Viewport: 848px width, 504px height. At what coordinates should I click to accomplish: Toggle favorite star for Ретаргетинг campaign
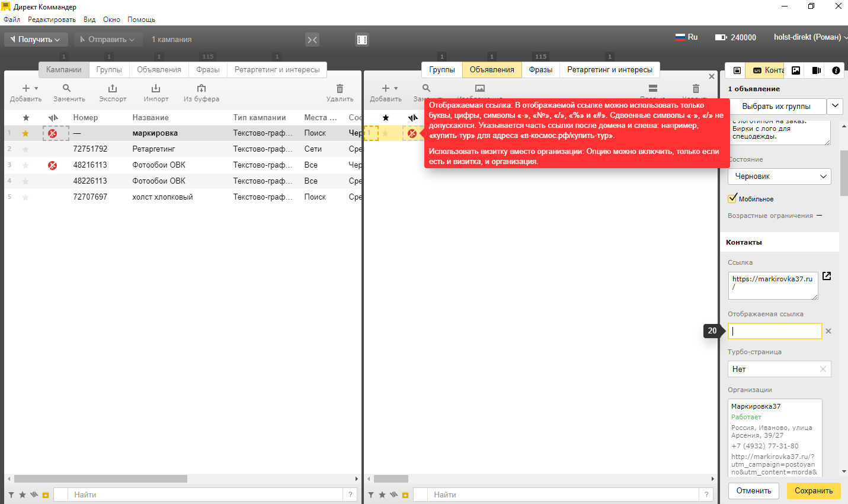(x=25, y=149)
